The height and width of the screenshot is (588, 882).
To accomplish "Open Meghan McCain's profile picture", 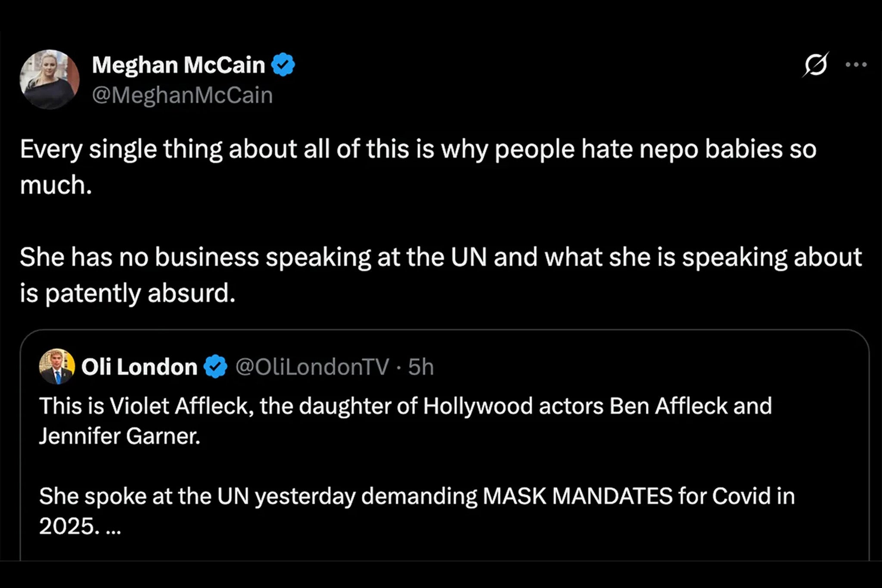I will click(x=50, y=79).
